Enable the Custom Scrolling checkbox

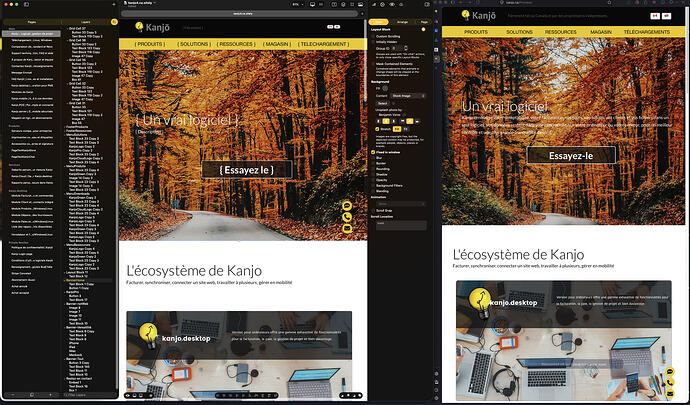(373, 36)
